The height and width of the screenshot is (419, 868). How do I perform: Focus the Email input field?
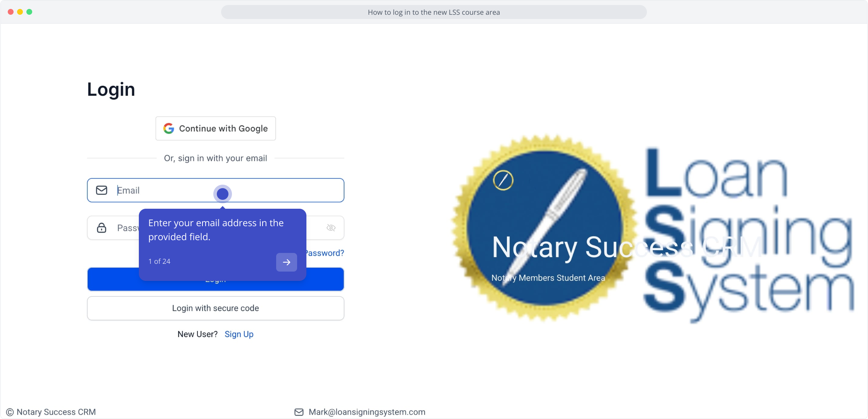coord(216,190)
